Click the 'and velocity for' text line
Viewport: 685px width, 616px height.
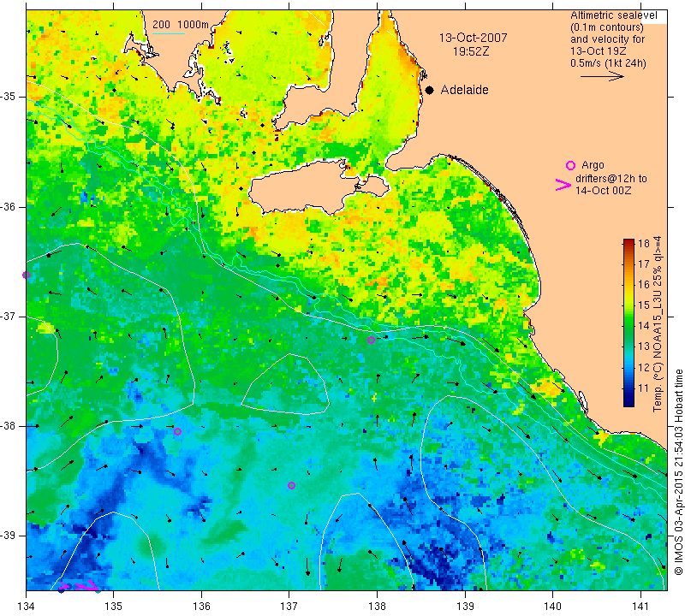coord(607,39)
